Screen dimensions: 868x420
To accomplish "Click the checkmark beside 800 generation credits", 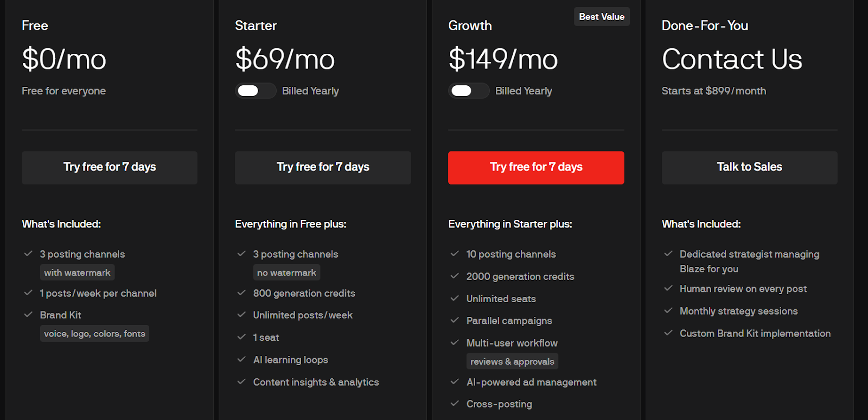I will pyautogui.click(x=241, y=293).
